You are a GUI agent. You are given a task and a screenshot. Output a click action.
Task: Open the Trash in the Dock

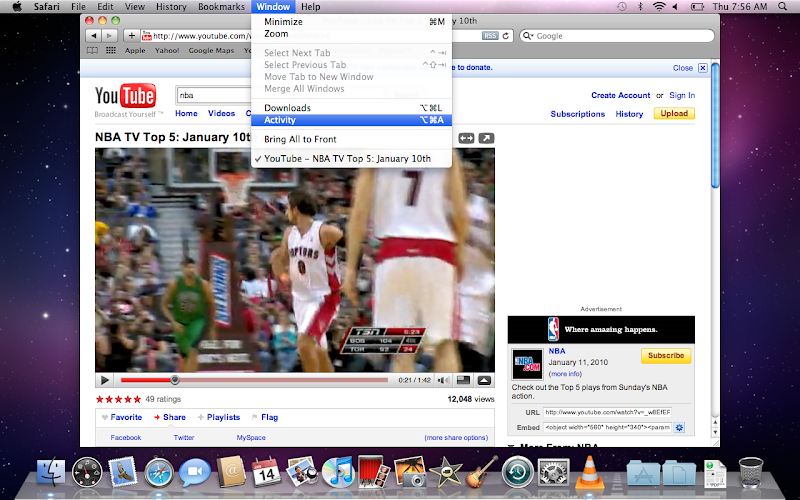click(x=751, y=472)
